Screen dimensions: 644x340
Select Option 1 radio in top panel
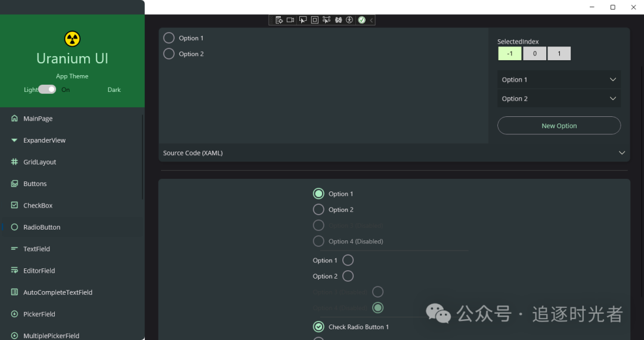[x=169, y=38]
